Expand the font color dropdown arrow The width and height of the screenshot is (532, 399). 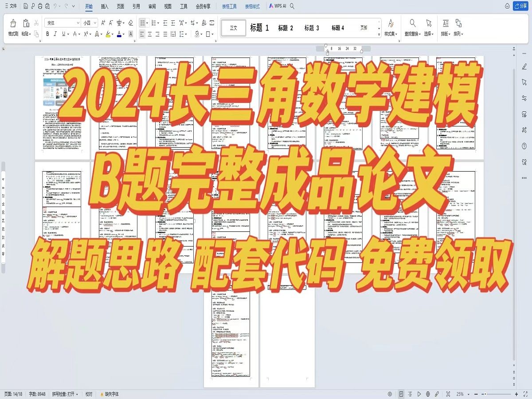coord(123,34)
